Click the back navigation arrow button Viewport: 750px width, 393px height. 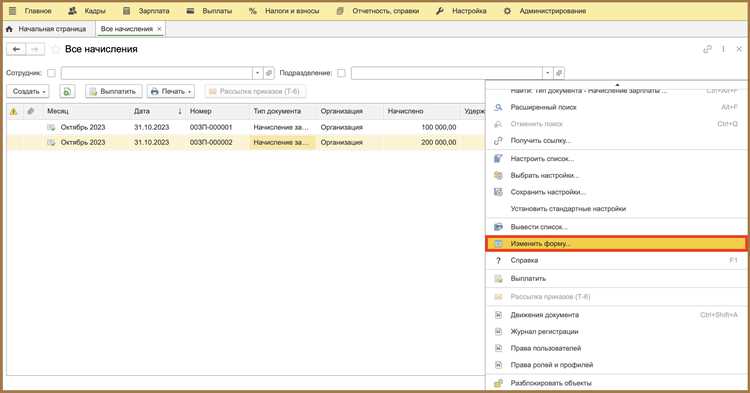pos(16,49)
